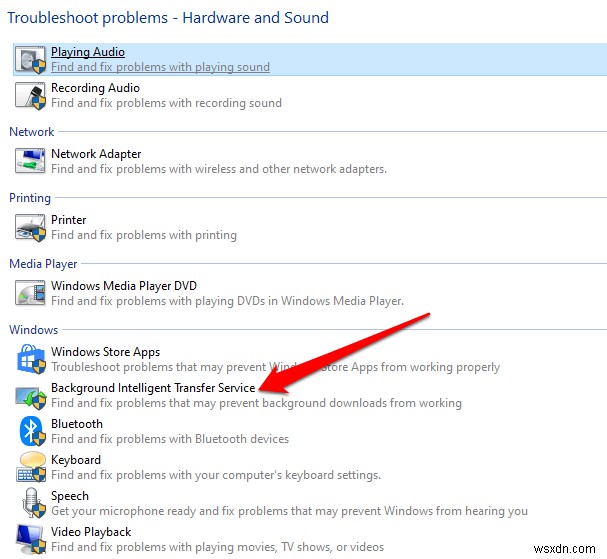Screen dimensions: 607x559
Task: Click the playing DVDs in Windows Media Player description
Action: coord(227,301)
